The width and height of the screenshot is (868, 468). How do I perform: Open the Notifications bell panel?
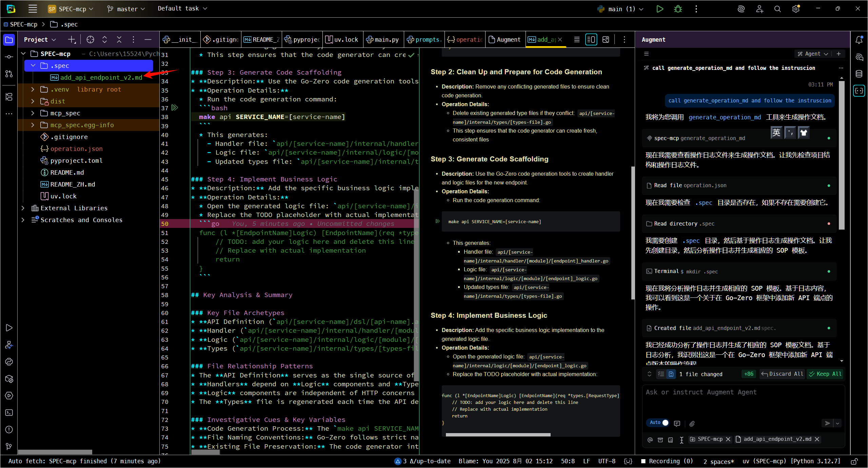(859, 40)
